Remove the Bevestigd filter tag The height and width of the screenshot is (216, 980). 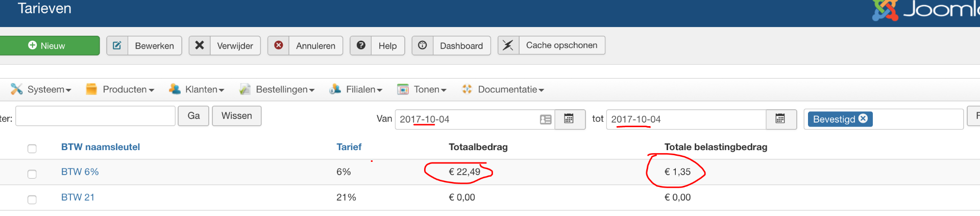pos(863,118)
